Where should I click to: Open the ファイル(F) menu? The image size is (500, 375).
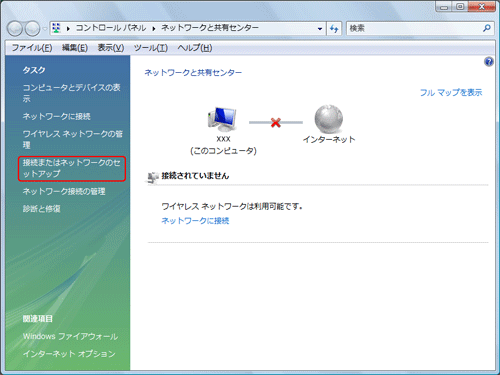point(32,48)
